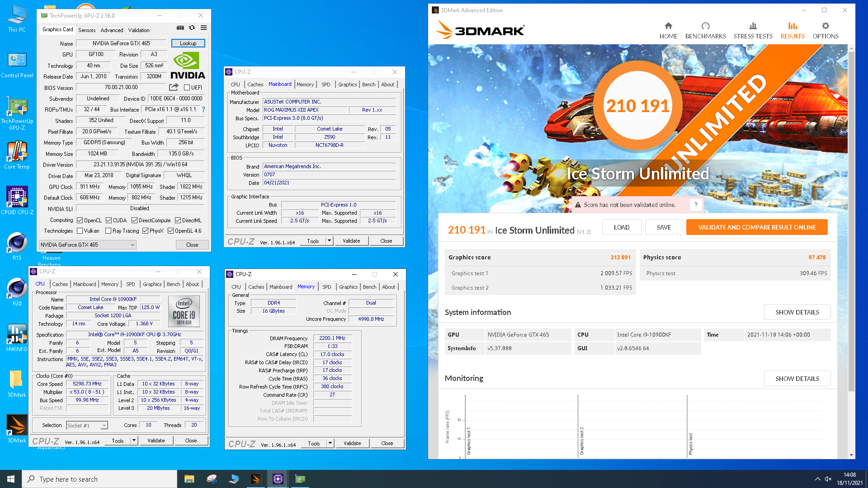Click VALIDATE AND COMPARE RESULT ONLINE
The height and width of the screenshot is (488, 868).
point(757,227)
